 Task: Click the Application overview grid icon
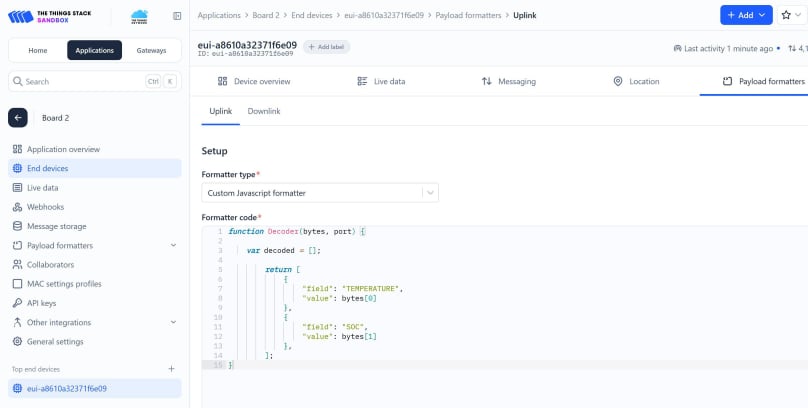[x=18, y=149]
